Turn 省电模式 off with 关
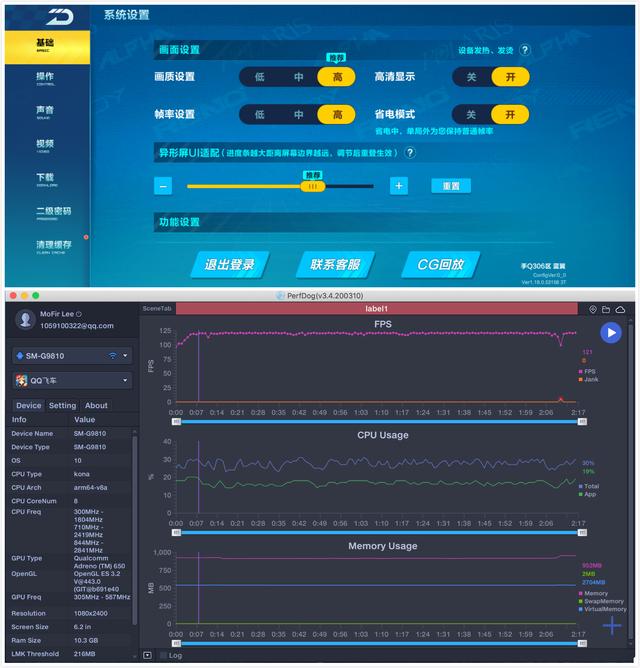Image resolution: width=640 pixels, height=668 pixels. (471, 115)
